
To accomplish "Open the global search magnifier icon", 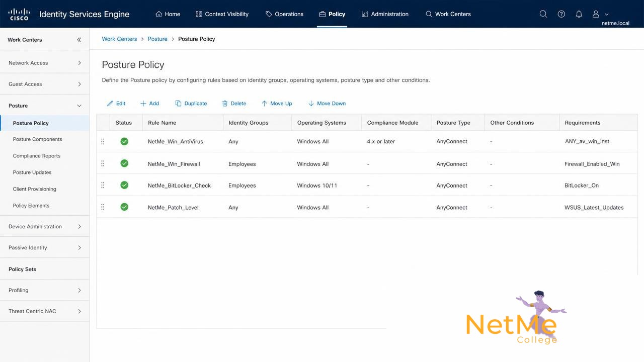I will [x=543, y=14].
